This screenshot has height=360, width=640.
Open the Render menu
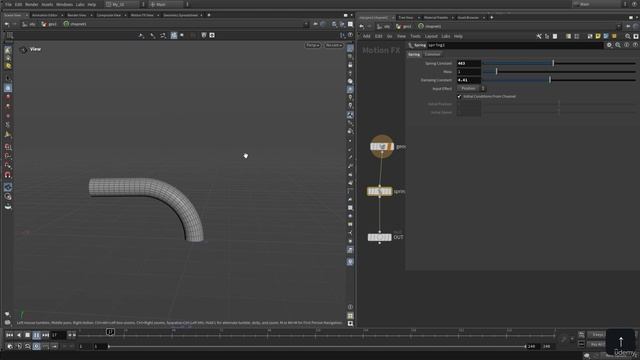point(31,4)
